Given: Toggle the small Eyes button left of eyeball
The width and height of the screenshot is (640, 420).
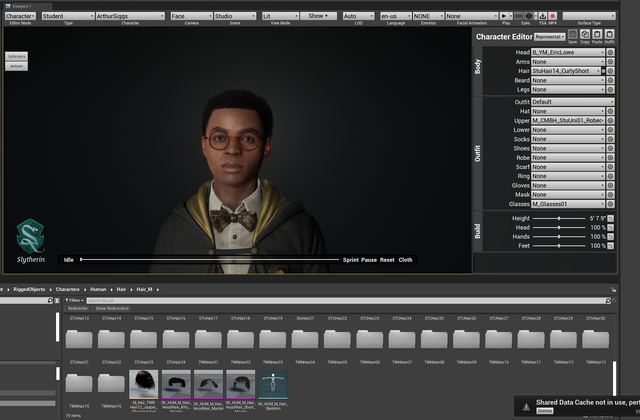Looking at the screenshot, I should (518, 16).
